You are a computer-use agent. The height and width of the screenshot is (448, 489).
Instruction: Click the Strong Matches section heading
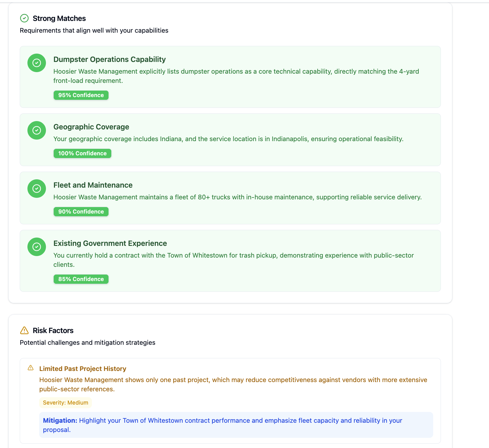coord(59,18)
